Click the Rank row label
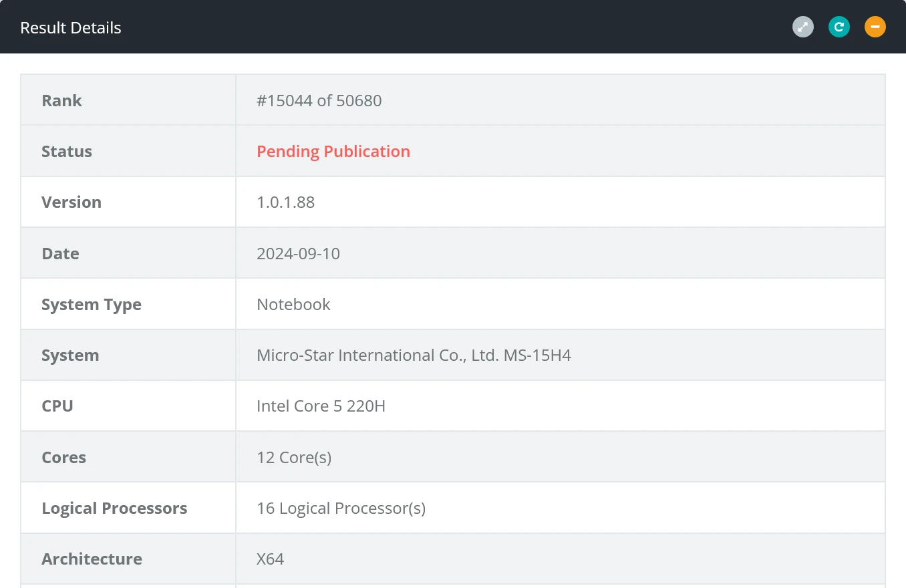Viewport: 906px width, 588px height. pos(61,101)
